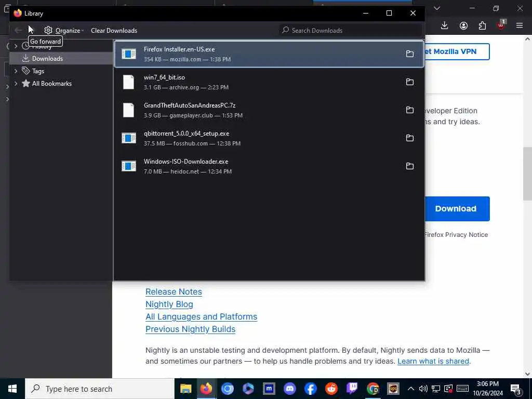Click the Firefox taskbar icon
Screen dimensions: 532x399
point(206,389)
